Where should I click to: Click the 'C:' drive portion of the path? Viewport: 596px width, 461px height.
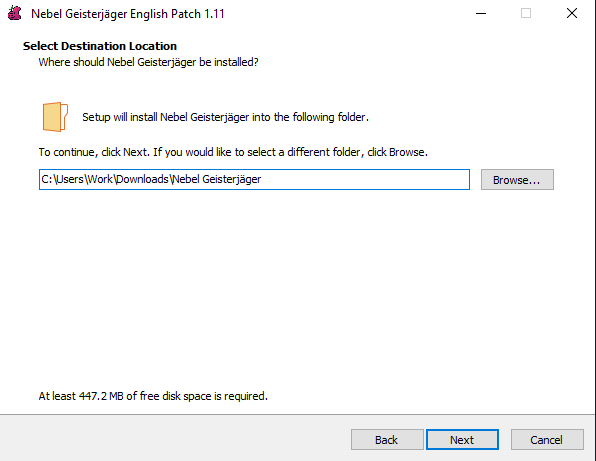[46, 179]
